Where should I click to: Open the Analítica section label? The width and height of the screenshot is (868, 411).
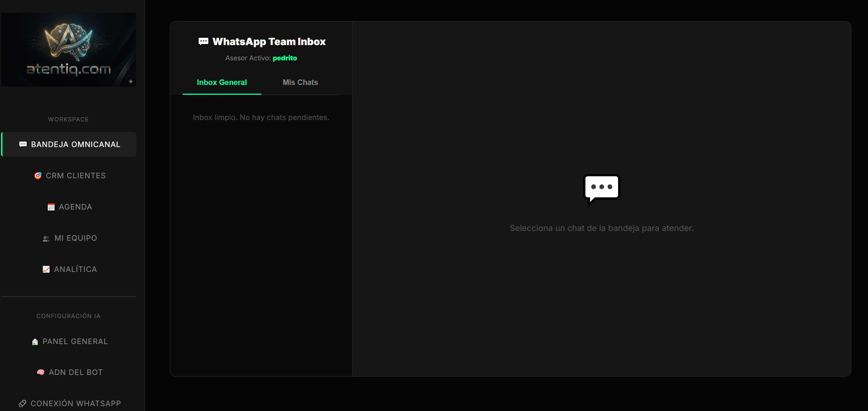[75, 269]
